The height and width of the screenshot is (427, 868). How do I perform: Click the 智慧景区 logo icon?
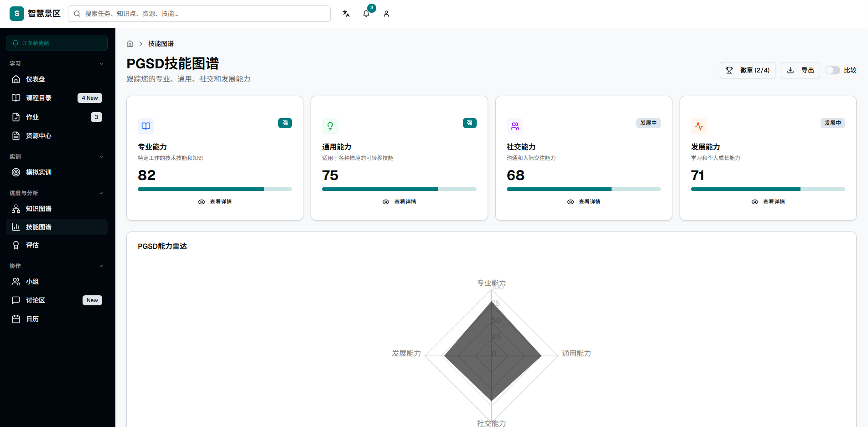(17, 14)
